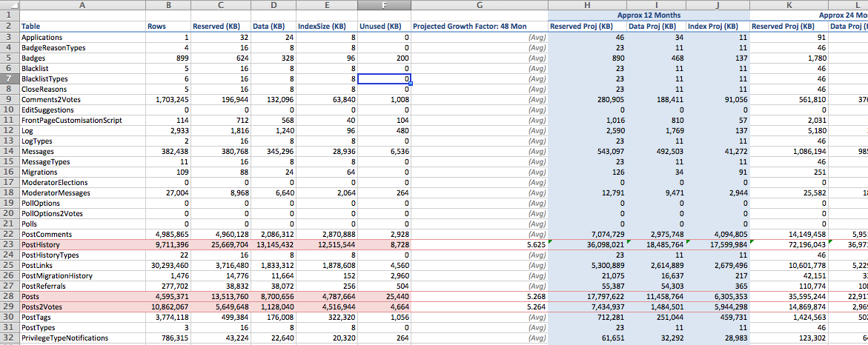Select the 'PrivilegeTypeNotifications' cell
This screenshot has height=345, width=868.
coord(82,338)
